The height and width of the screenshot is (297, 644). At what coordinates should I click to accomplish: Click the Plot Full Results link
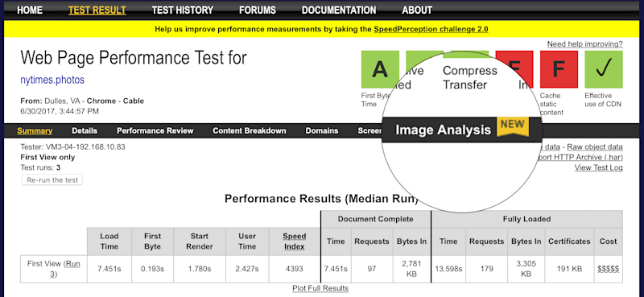point(320,288)
